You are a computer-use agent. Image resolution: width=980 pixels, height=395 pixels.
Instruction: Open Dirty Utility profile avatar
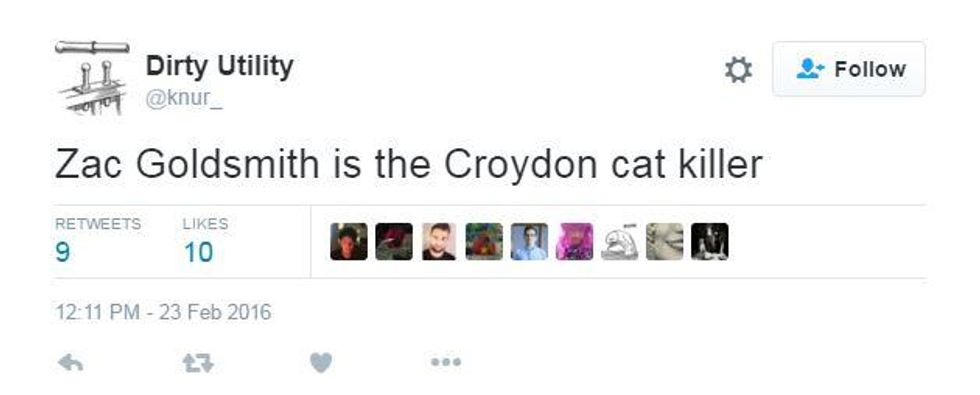(x=92, y=78)
